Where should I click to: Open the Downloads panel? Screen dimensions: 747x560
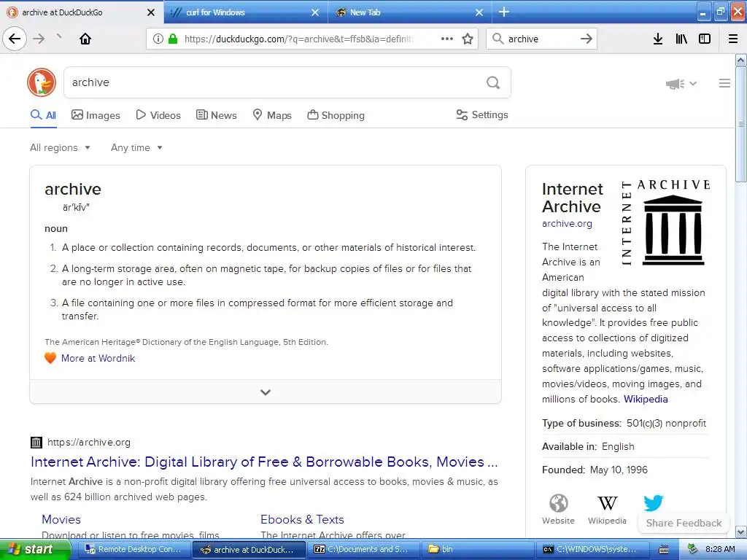[x=658, y=39]
